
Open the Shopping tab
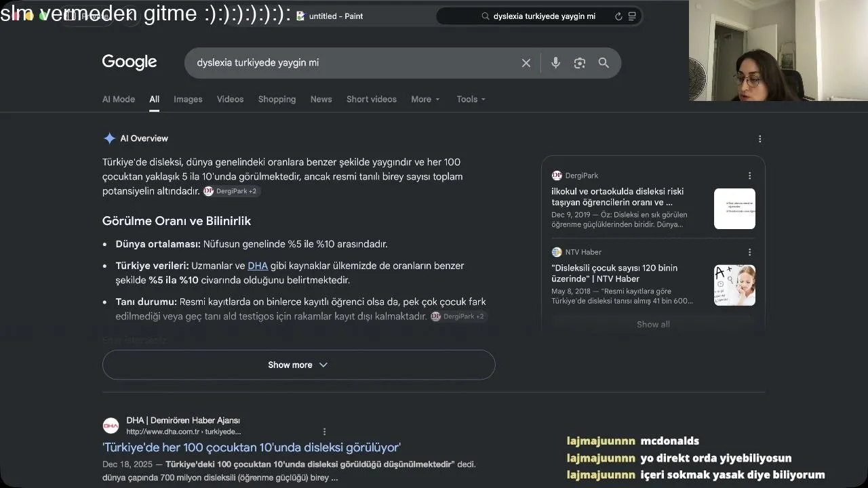coord(277,99)
